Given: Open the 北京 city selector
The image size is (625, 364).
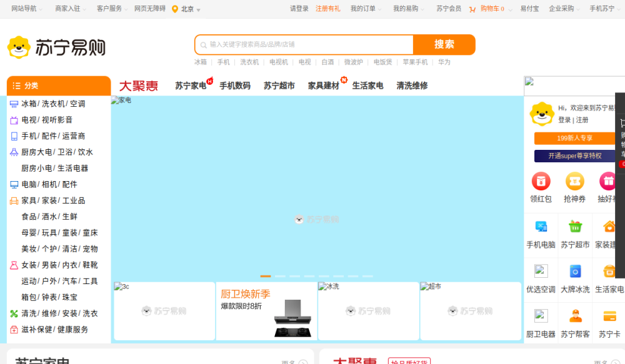Looking at the screenshot, I should coord(191,9).
